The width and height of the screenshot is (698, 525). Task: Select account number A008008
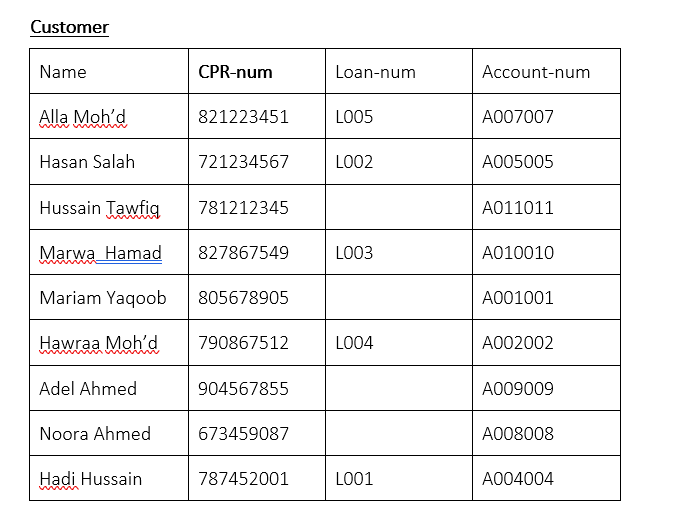tap(518, 434)
